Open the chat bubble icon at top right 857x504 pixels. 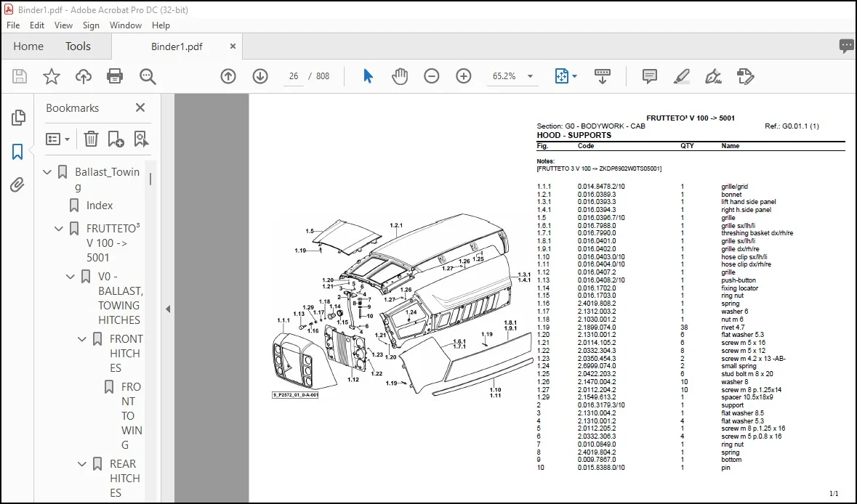(847, 46)
